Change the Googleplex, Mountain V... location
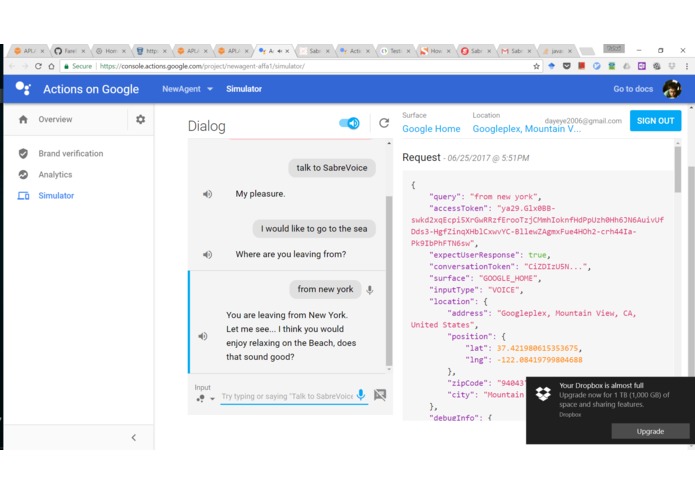Screen dimensions: 695x494 (527, 128)
